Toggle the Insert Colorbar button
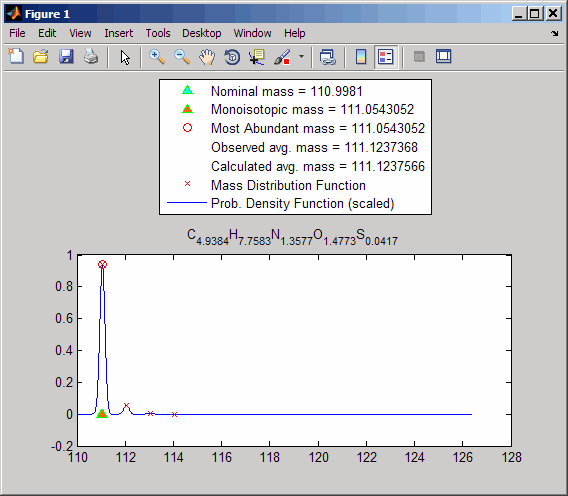Screen dimensions: 568x496 coord(361,57)
